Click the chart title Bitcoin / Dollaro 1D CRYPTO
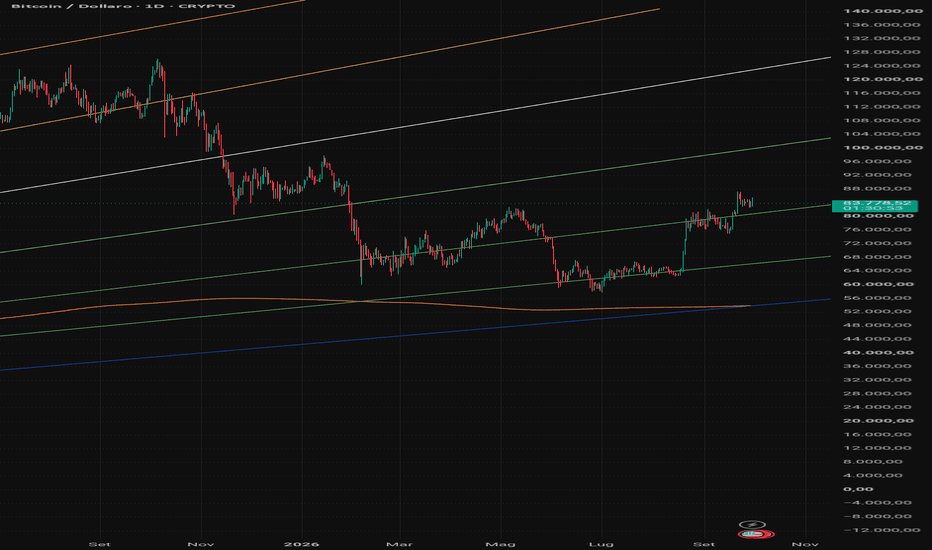Screen dimensions: 932x550 coord(123,6)
